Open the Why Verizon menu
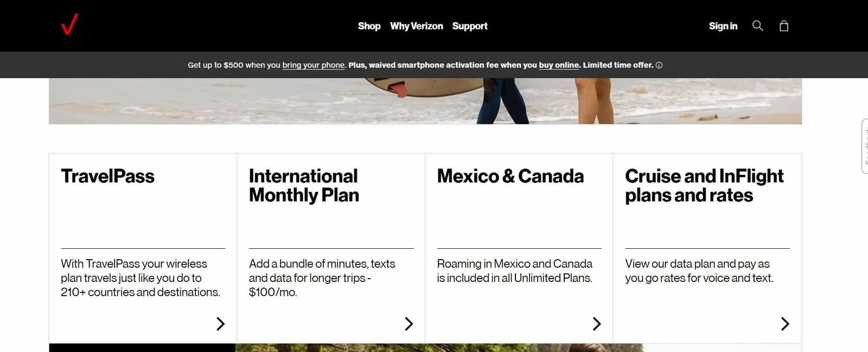The height and width of the screenshot is (352, 868). [416, 26]
